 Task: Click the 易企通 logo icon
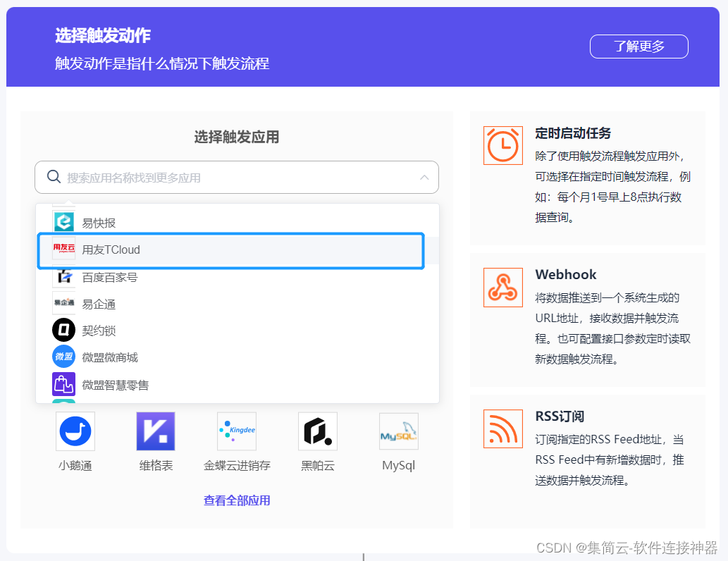(x=63, y=303)
